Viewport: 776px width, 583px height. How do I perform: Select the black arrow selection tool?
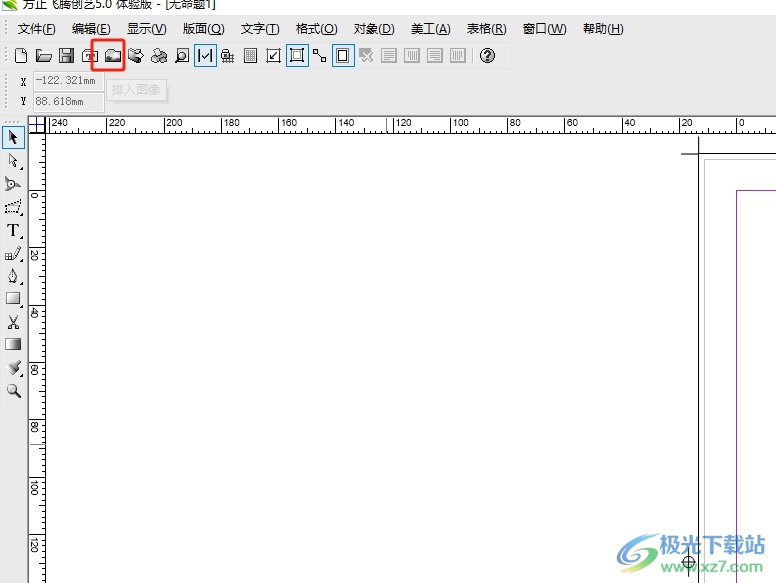pos(13,137)
